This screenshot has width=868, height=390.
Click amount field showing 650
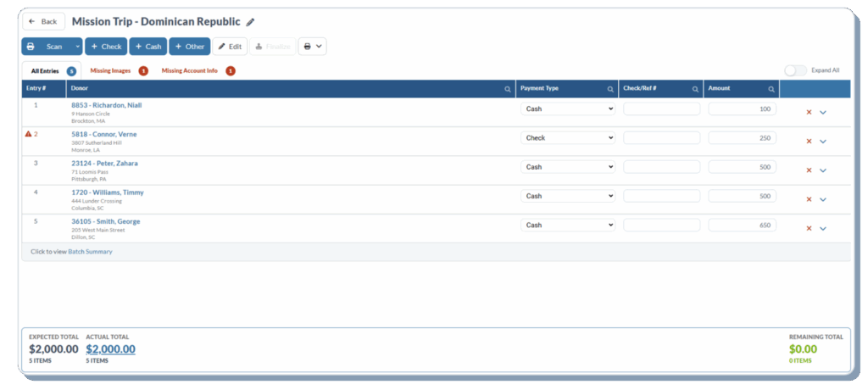click(743, 225)
